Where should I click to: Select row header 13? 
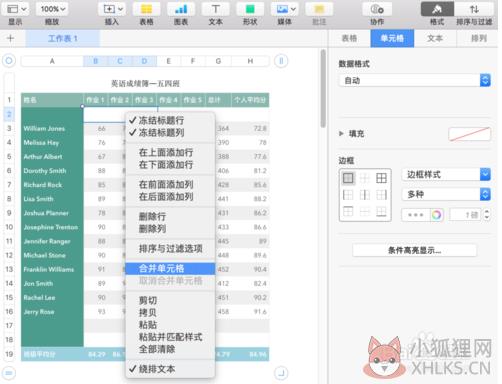click(x=9, y=269)
